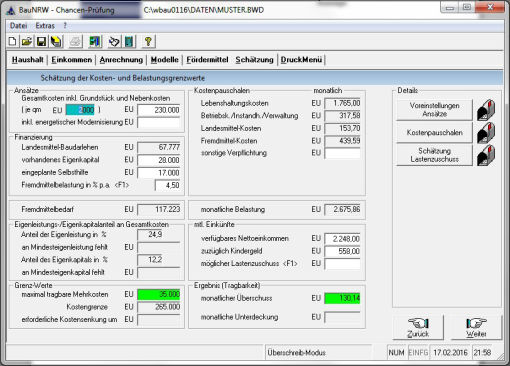The height and width of the screenshot is (366, 510).
Task: Click the Gesamtkosten field showing 230.000
Action: click(159, 110)
